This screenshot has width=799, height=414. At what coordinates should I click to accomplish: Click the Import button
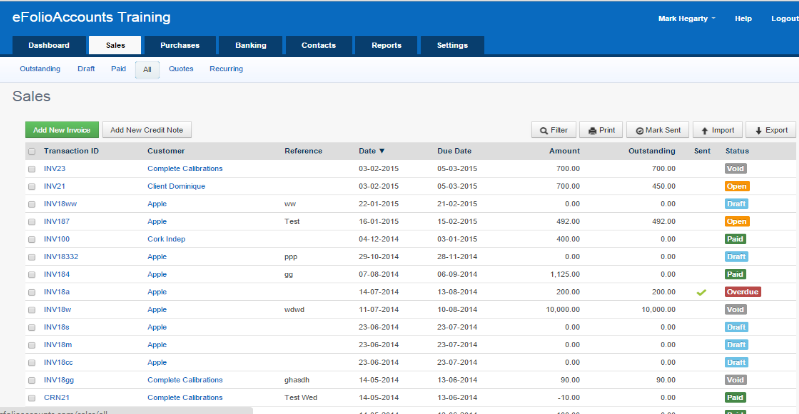(717, 130)
